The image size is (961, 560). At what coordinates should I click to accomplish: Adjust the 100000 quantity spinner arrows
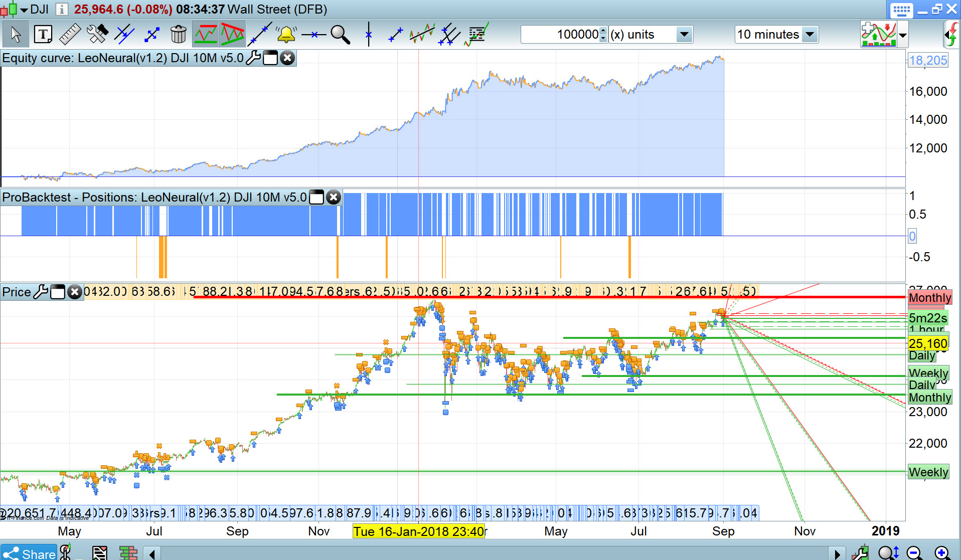click(x=603, y=35)
